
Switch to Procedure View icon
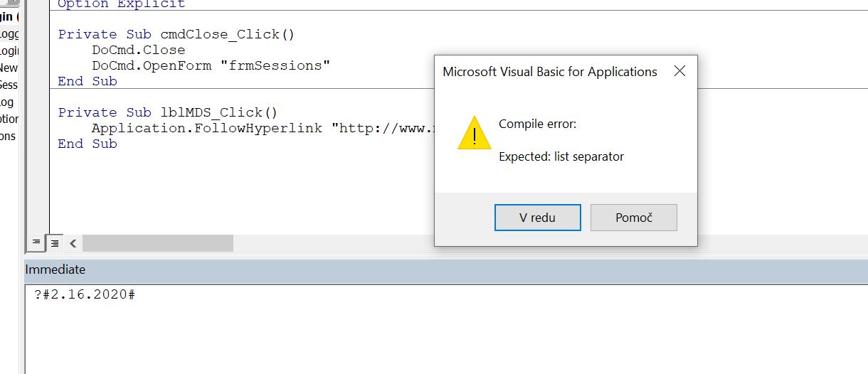(34, 243)
